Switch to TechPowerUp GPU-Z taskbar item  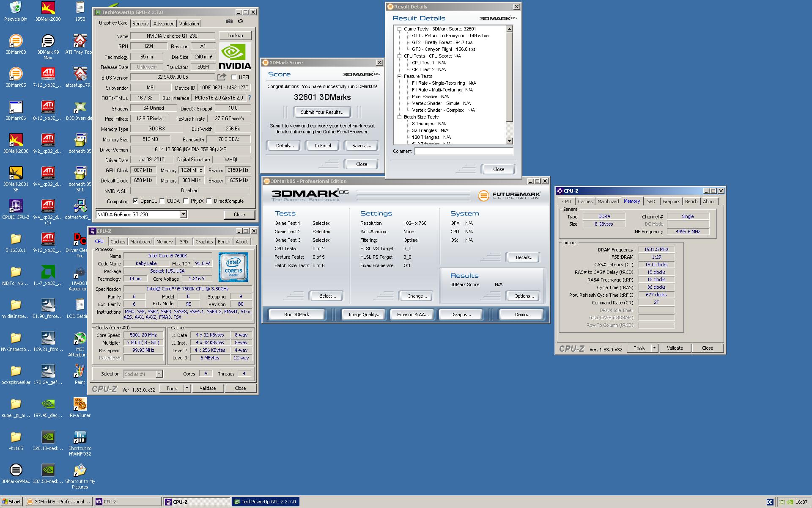click(x=266, y=502)
